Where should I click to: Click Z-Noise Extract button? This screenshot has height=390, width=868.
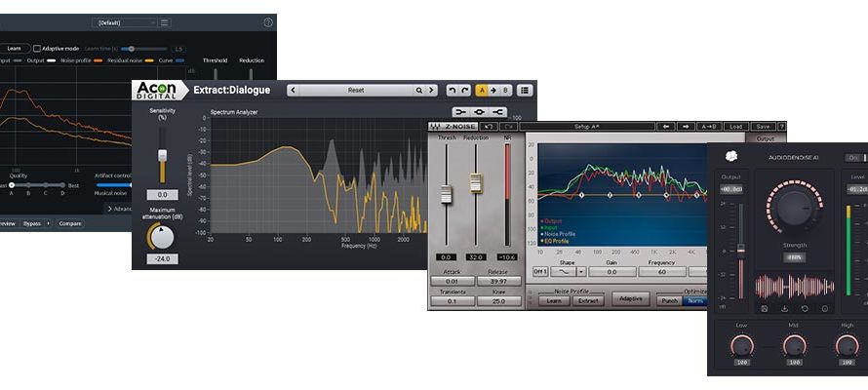[588, 301]
